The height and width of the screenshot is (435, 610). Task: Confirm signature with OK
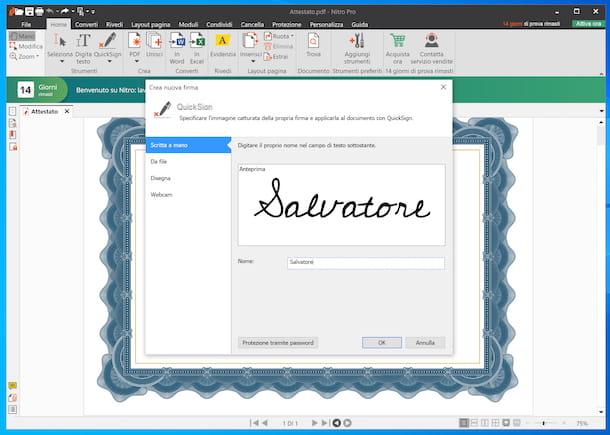click(x=382, y=343)
